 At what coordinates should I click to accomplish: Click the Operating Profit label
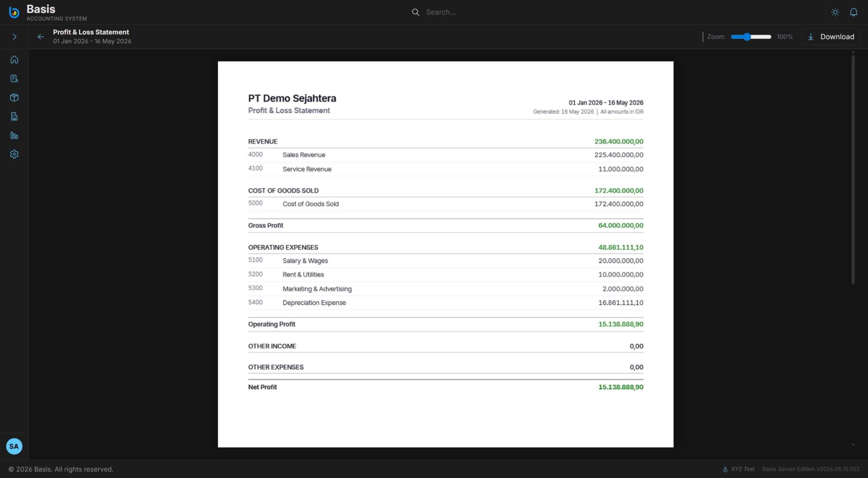pos(272,324)
